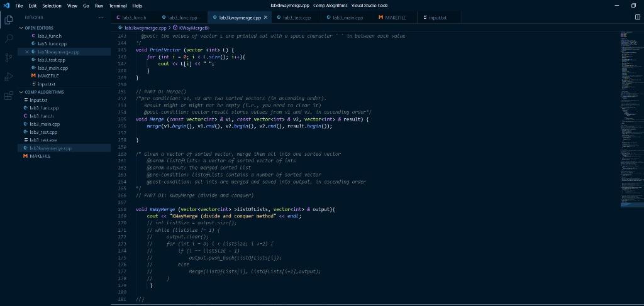Click the cout 'KWayMerge (divide and conquer' line
The height and width of the screenshot is (306, 644).
(x=224, y=216)
